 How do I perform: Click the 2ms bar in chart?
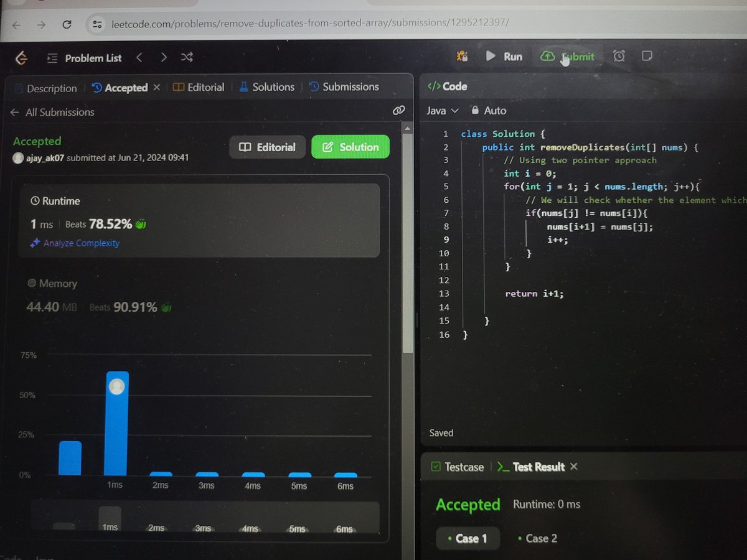click(161, 474)
